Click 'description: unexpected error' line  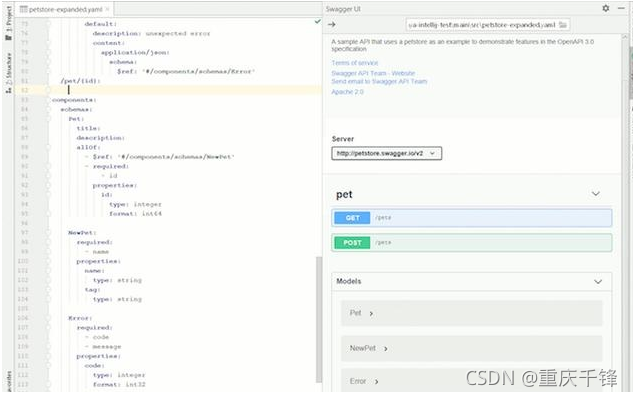(151, 34)
